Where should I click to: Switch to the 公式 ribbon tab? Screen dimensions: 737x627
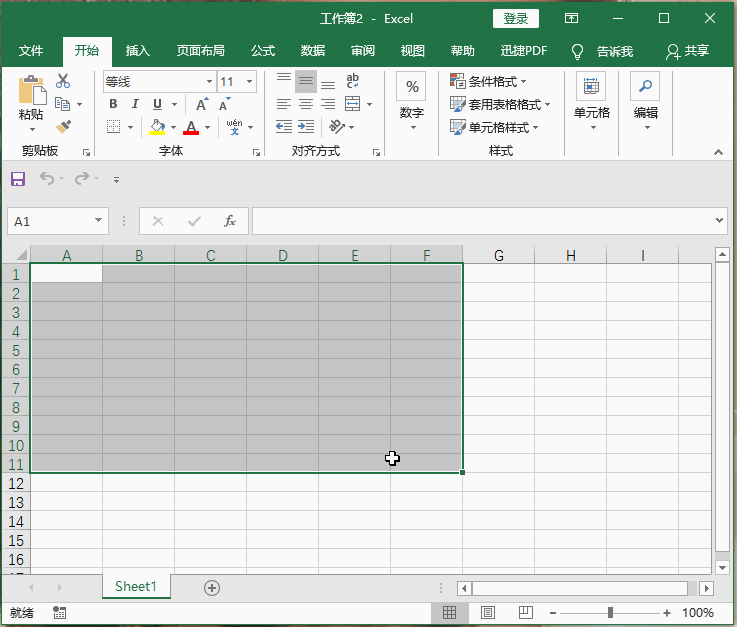[263, 51]
